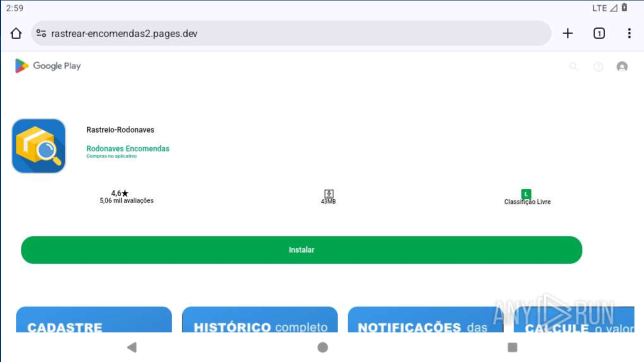
Task: Tap the browser home icon
Action: (x=16, y=33)
